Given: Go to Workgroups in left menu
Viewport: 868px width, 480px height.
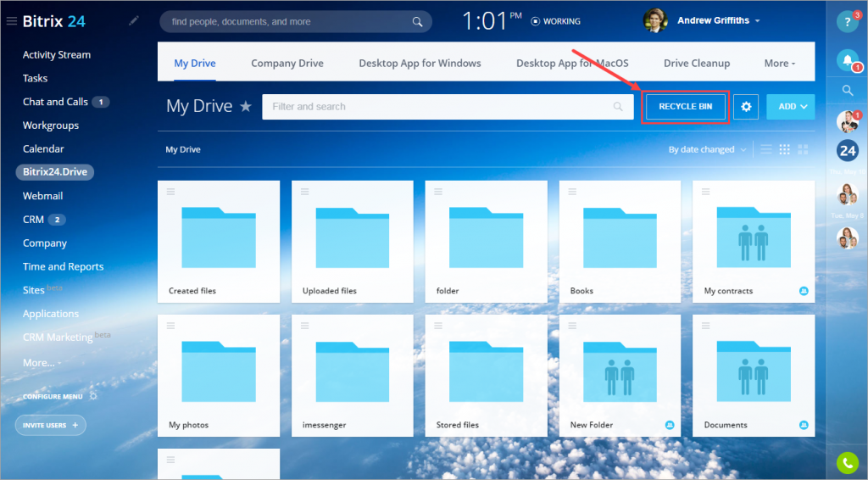Looking at the screenshot, I should coord(50,126).
